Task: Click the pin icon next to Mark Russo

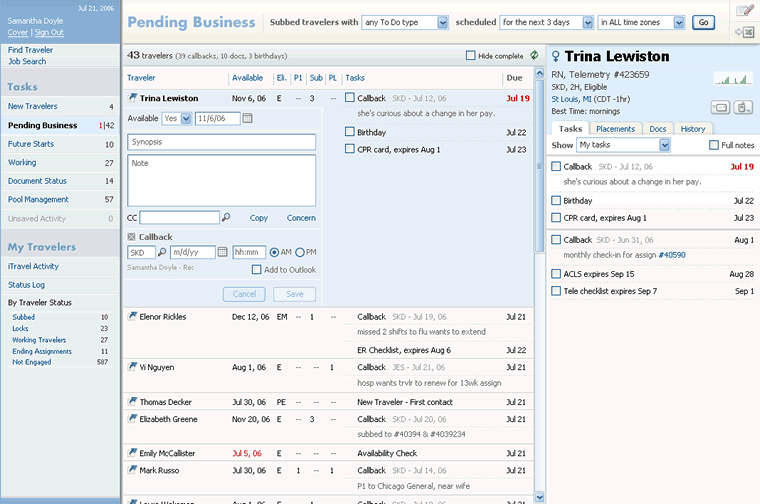Action: 132,470
